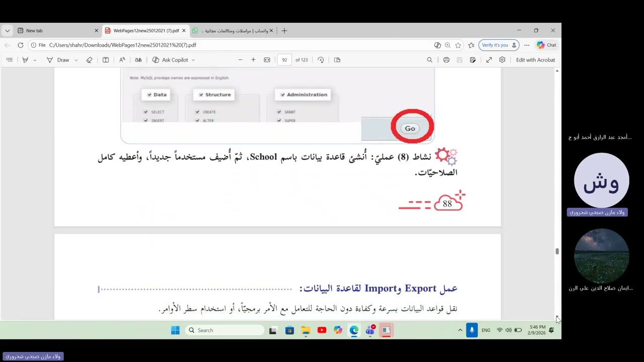Open browser Settings and more ellipsis

pyautogui.click(x=527, y=45)
